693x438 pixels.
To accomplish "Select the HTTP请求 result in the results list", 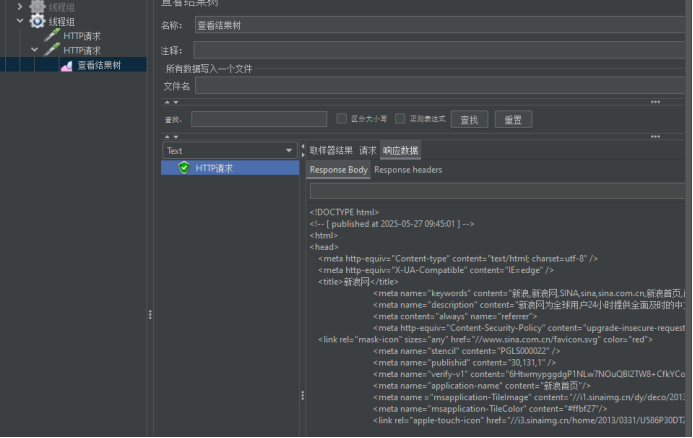I will (x=230, y=168).
